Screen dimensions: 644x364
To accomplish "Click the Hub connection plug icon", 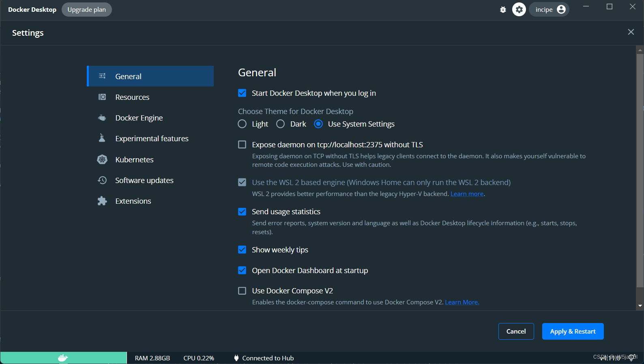I will (x=236, y=358).
